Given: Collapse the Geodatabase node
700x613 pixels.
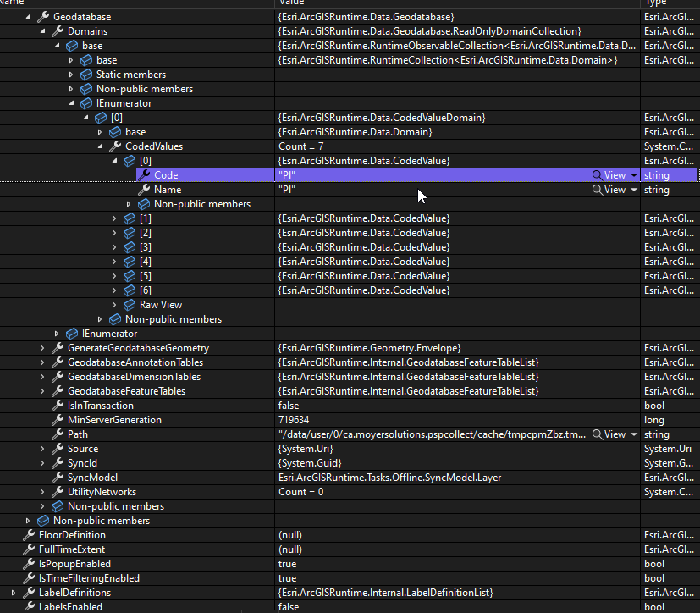Looking at the screenshot, I should point(29,17).
